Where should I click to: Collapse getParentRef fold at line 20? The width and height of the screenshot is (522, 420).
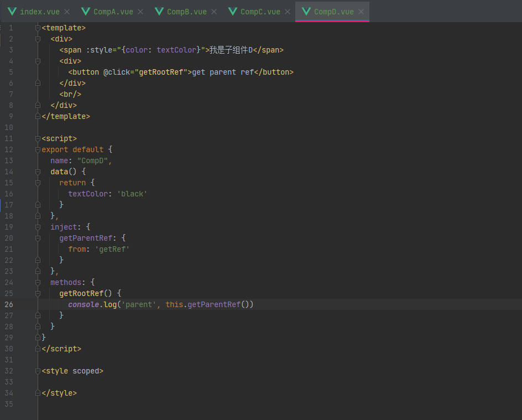(38, 238)
